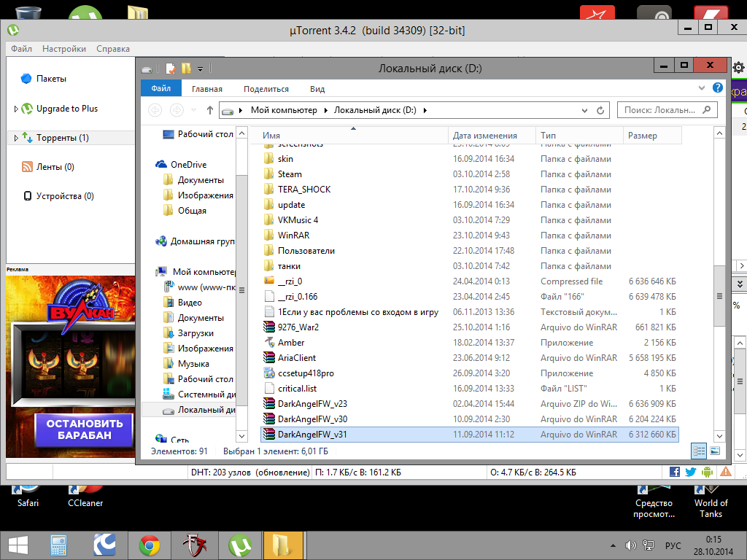The width and height of the screenshot is (747, 560).
Task: Switch to details view in Explorer
Action: 699,451
